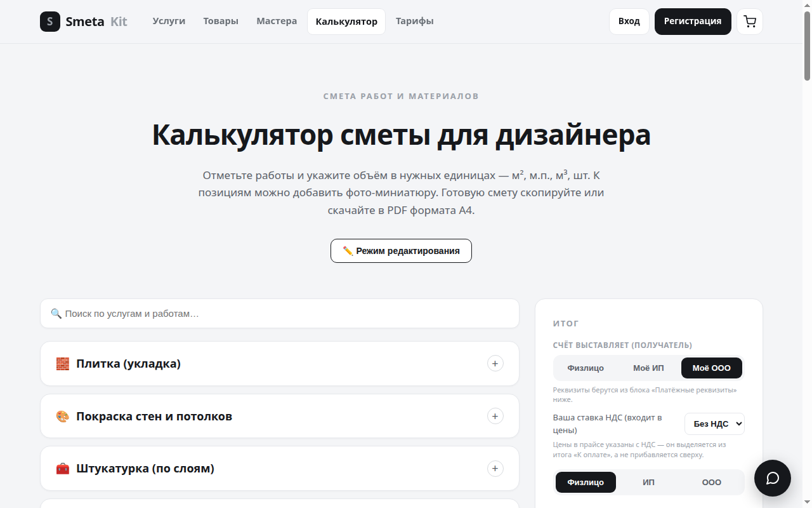Click the Smeta Kit logo icon
Image resolution: width=812 pixels, height=508 pixels.
pos(50,22)
